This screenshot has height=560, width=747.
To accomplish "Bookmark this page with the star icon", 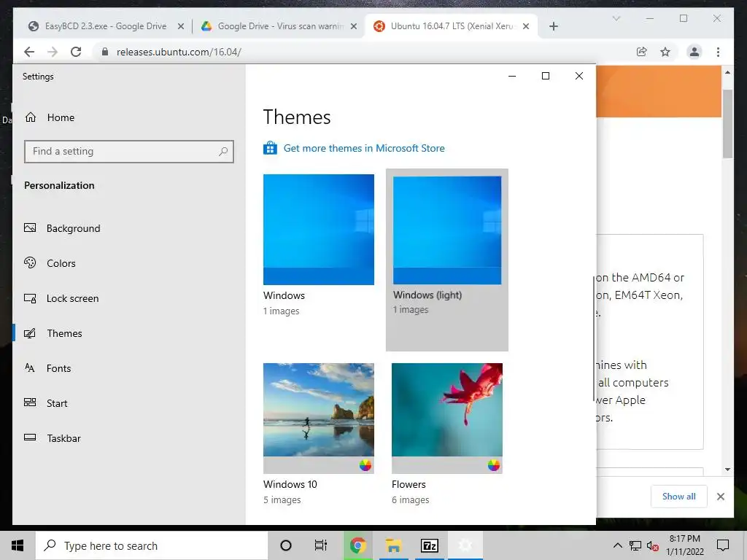I will point(665,52).
